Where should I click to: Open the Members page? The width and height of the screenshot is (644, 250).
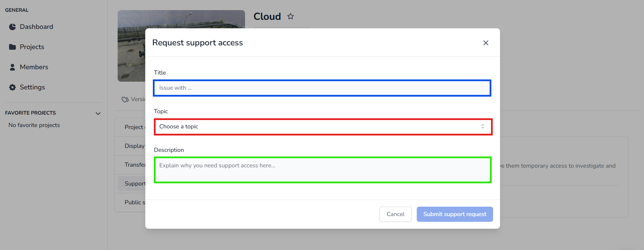[34, 67]
